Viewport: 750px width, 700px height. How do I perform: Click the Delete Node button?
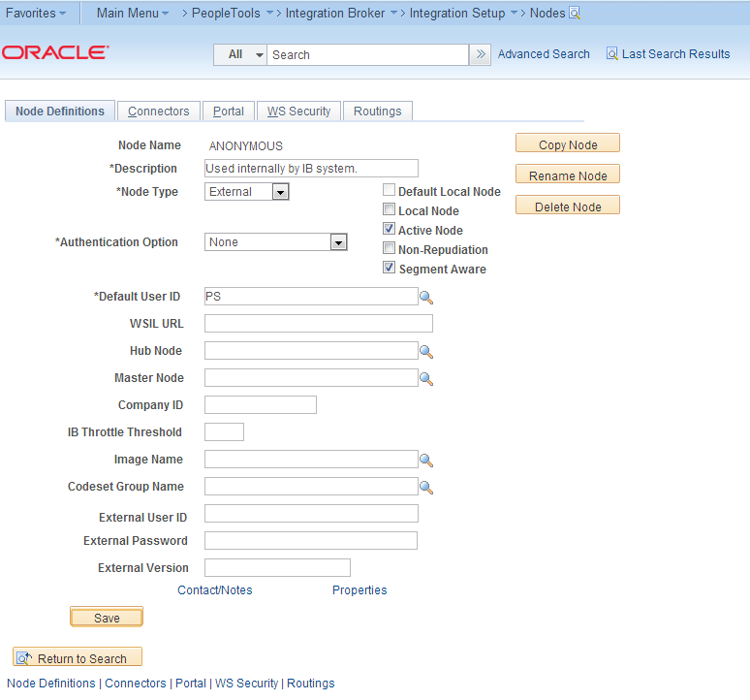568,206
